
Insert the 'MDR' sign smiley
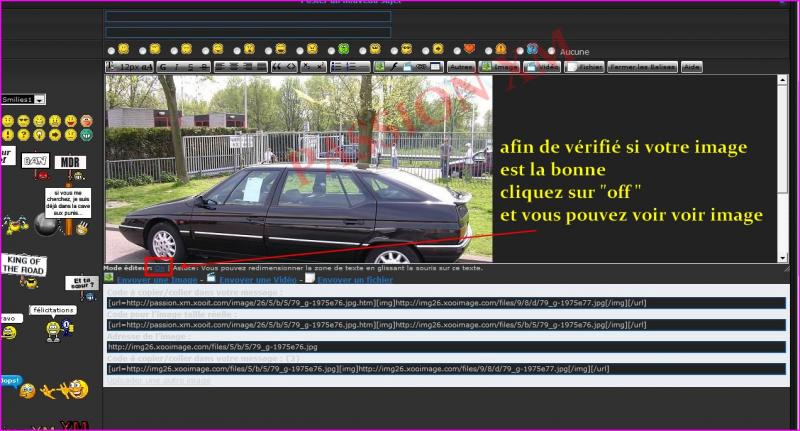[70, 168]
